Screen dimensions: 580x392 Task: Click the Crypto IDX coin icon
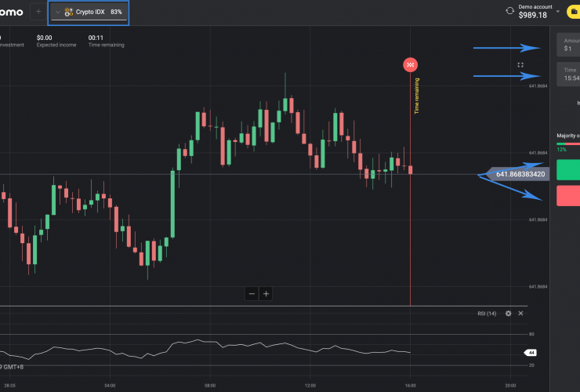(x=69, y=13)
